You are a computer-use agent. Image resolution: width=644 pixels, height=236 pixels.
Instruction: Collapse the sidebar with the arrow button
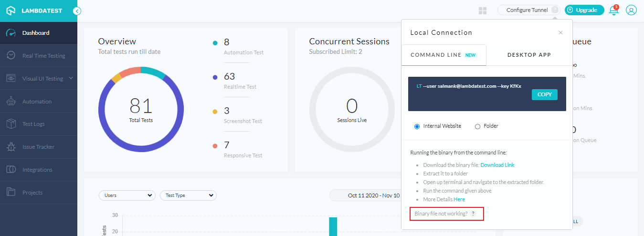[77, 11]
